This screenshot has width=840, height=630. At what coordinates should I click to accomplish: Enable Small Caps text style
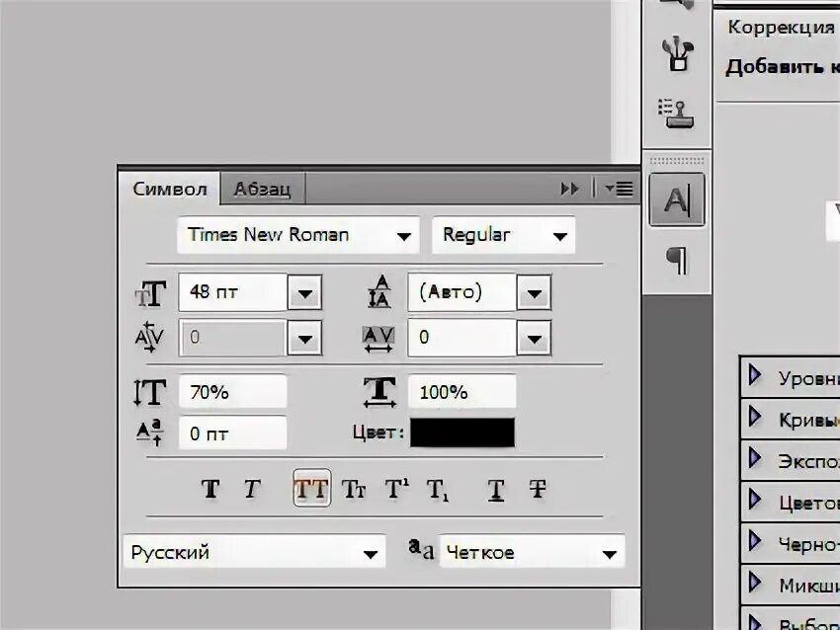click(354, 489)
